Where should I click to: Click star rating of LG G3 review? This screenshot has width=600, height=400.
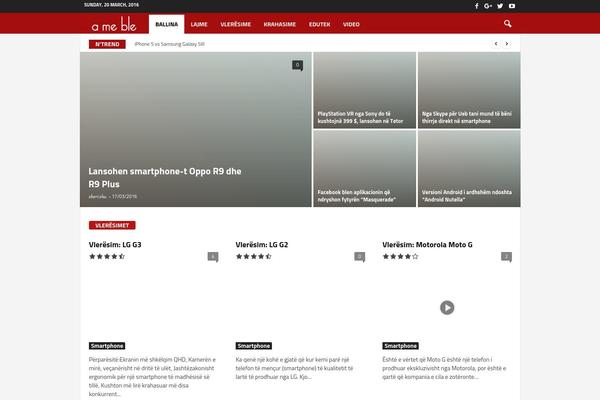(107, 256)
